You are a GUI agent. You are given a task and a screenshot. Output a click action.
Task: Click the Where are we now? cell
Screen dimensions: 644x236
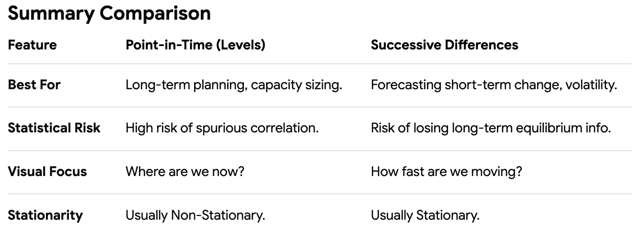click(x=185, y=172)
